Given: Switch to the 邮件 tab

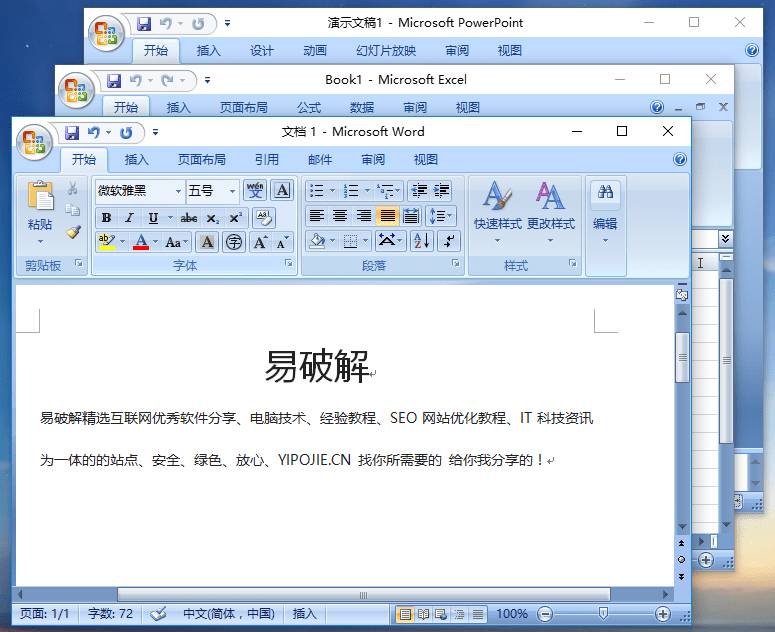Looking at the screenshot, I should [x=320, y=159].
